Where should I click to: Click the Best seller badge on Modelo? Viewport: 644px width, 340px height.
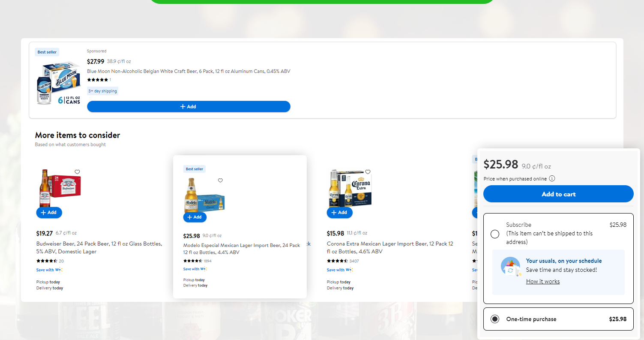194,169
